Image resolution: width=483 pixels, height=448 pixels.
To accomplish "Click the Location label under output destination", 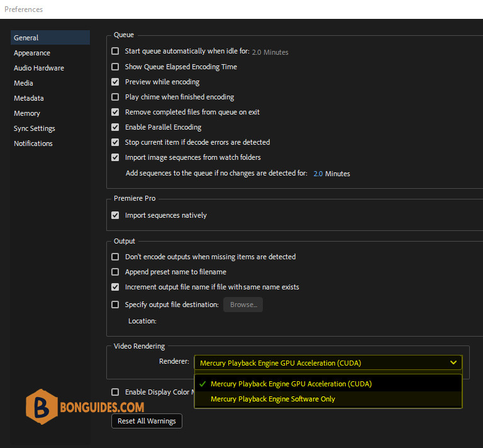I will 142,321.
